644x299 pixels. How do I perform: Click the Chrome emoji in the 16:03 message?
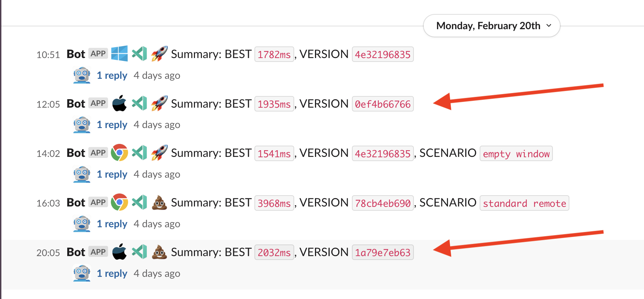pyautogui.click(x=120, y=203)
